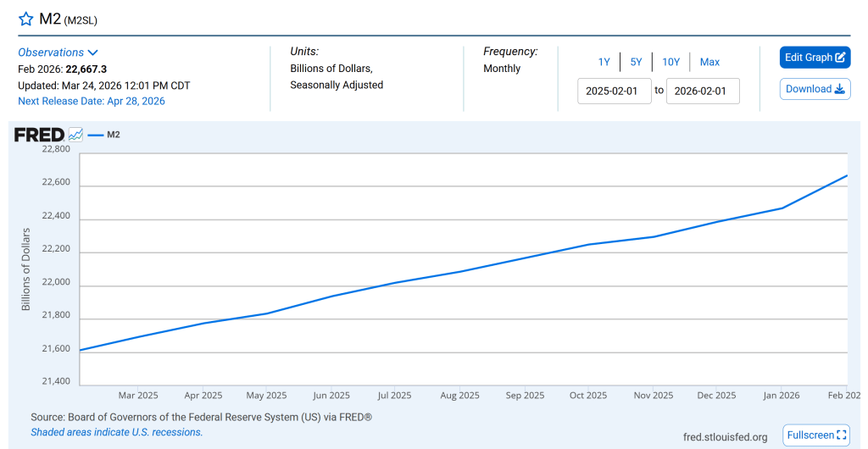Select the 1Y date range
The width and height of the screenshot is (868, 449).
click(604, 62)
